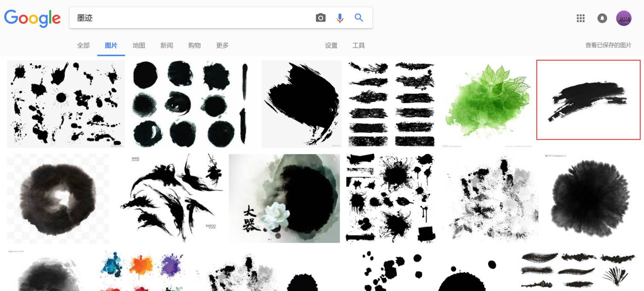Image resolution: width=644 pixels, height=291 pixels.
Task: Open the colorful paint splashes thumbnail
Action: [142, 271]
